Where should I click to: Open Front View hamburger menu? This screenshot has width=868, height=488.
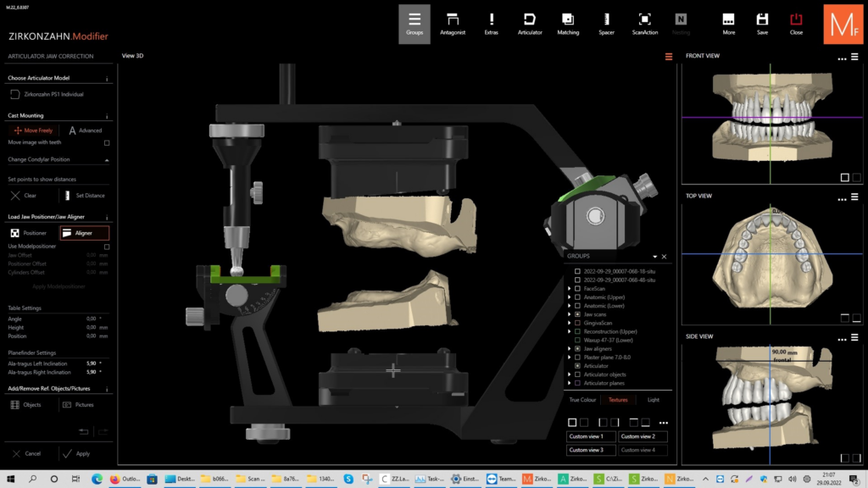click(x=854, y=57)
